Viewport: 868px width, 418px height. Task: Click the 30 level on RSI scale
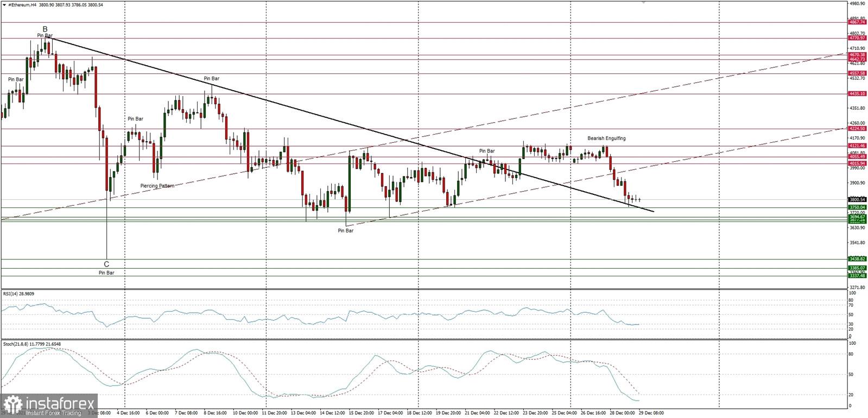(x=851, y=324)
